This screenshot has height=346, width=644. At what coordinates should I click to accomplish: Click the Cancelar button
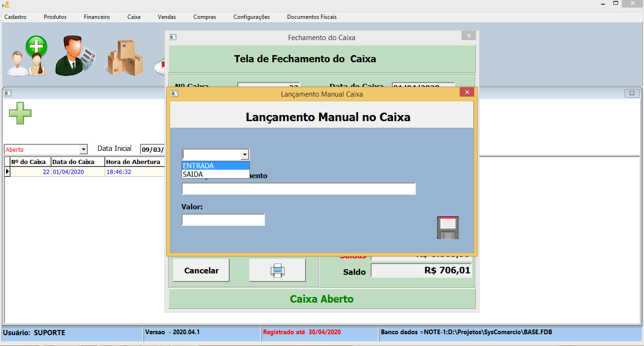tap(201, 270)
